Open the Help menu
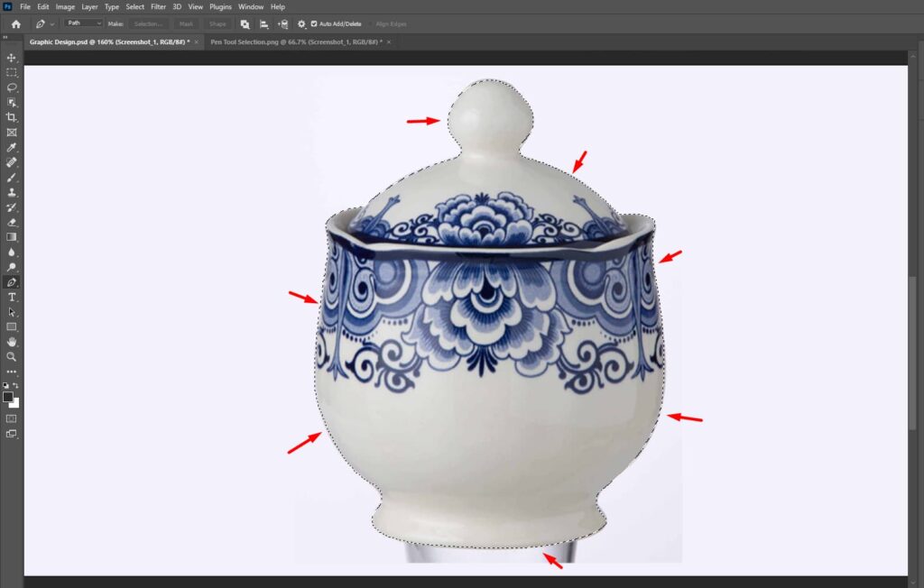 click(x=278, y=7)
